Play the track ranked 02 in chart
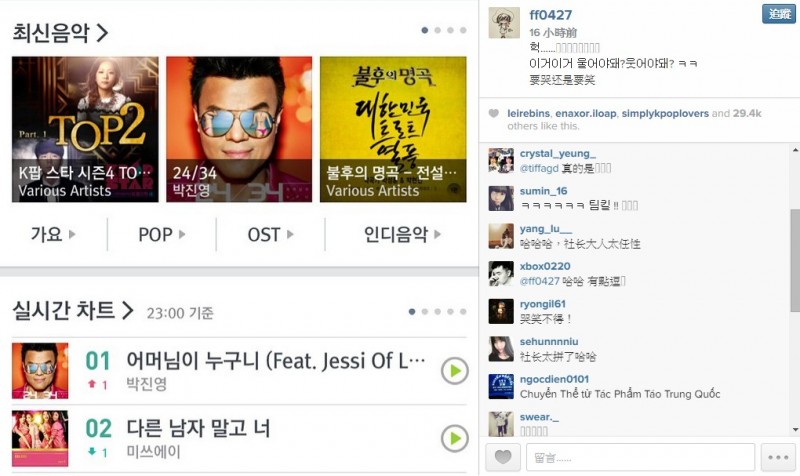800x476 pixels. tap(455, 438)
